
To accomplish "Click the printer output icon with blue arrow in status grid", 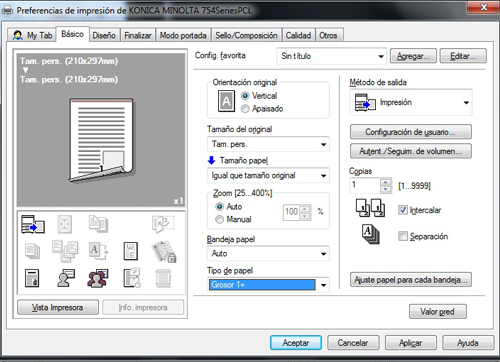I will 33,224.
